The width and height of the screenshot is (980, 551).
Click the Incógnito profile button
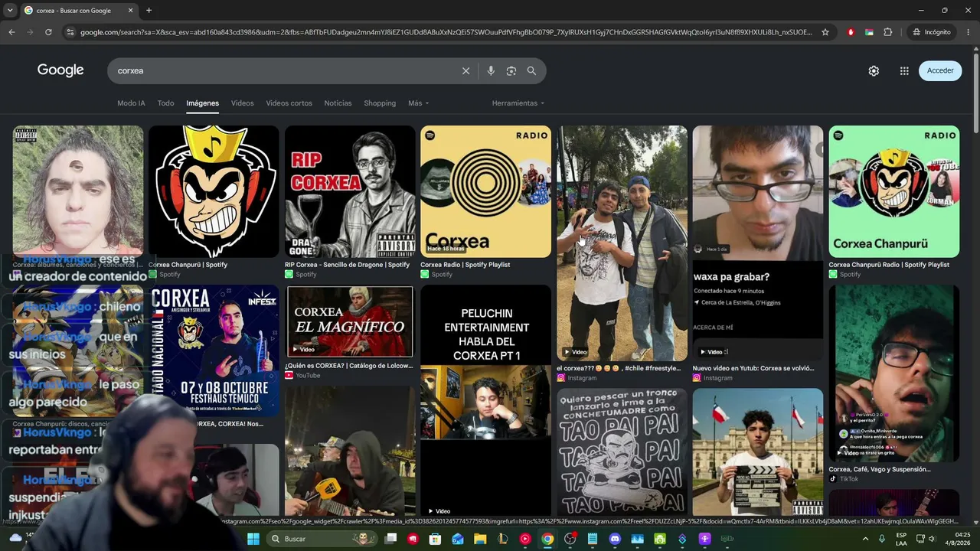click(932, 32)
